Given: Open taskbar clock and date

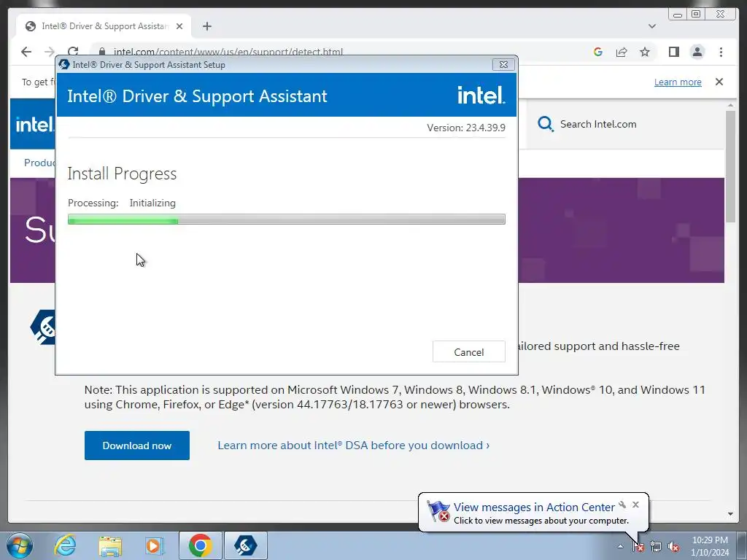Looking at the screenshot, I should [x=710, y=546].
